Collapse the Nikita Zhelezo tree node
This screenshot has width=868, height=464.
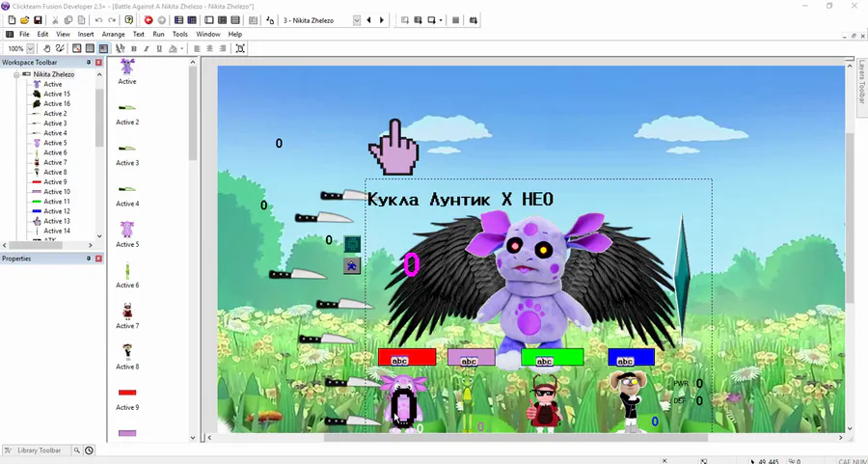(x=16, y=74)
